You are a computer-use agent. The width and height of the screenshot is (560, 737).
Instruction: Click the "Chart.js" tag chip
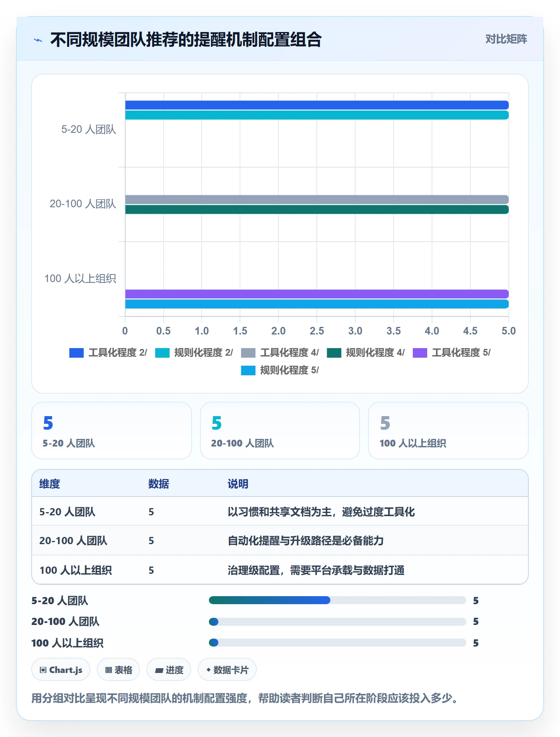point(61,670)
